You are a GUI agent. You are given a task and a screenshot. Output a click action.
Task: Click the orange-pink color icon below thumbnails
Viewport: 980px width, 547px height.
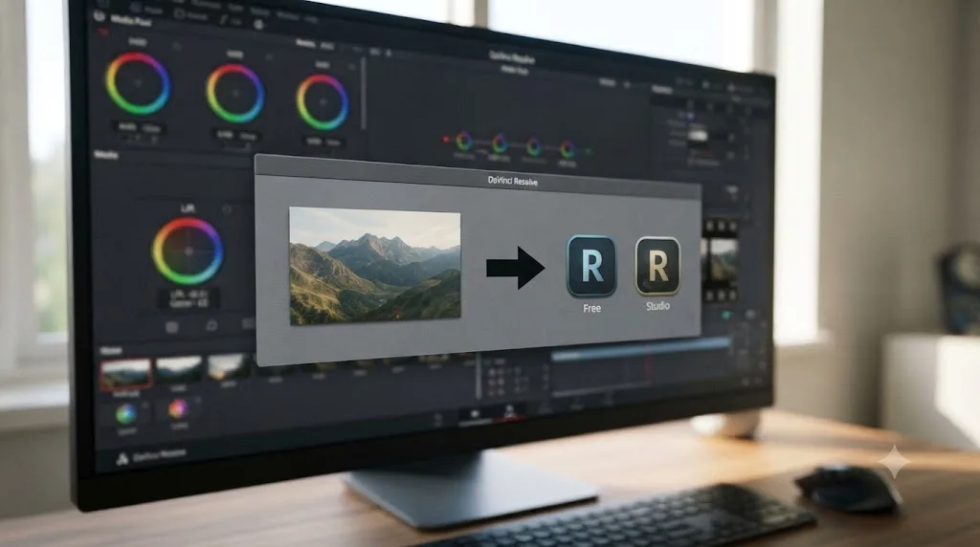coord(178,409)
